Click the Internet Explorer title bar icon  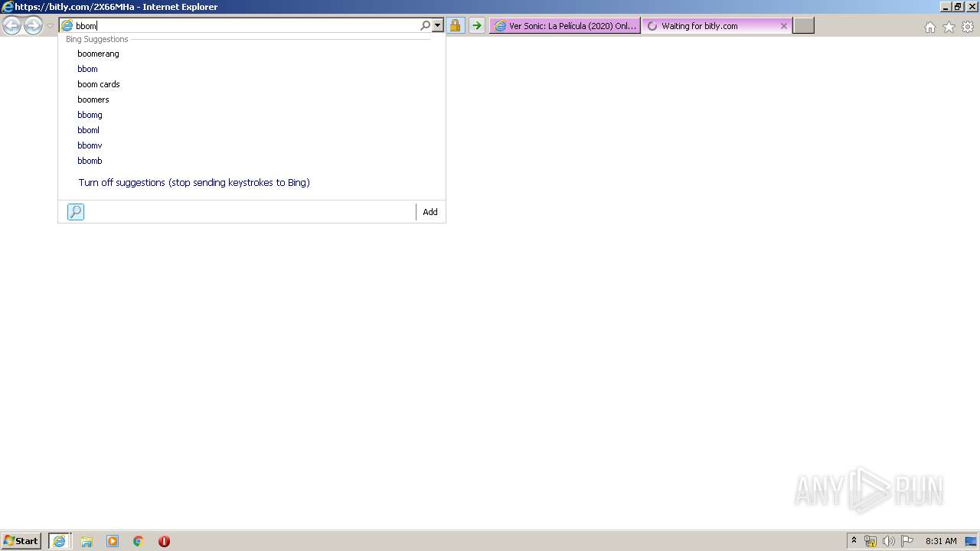(8, 7)
